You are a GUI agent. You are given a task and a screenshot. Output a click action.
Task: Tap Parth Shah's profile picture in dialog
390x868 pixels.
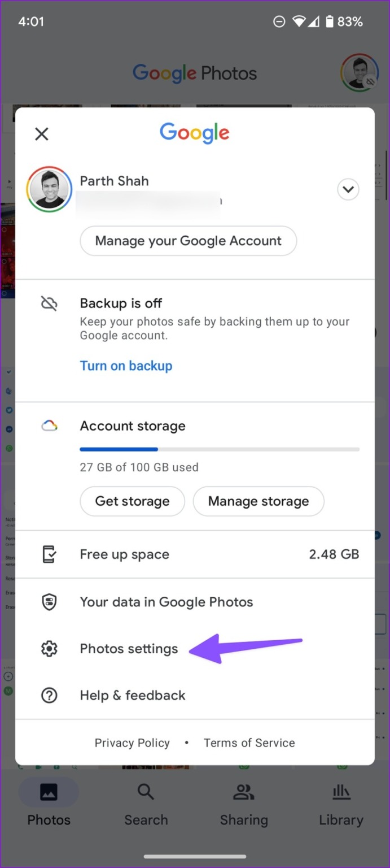(x=49, y=189)
